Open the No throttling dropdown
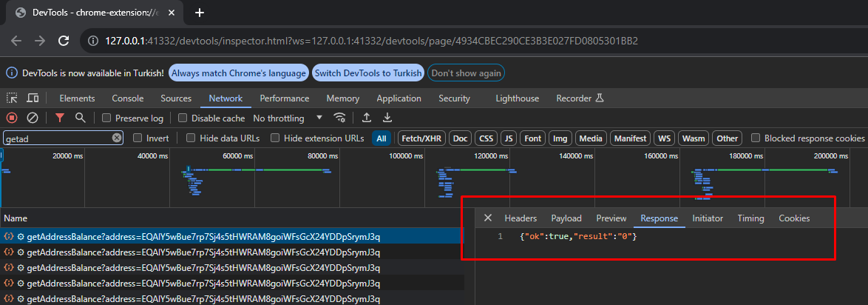Viewport: 868px width, 305px height. 288,118
